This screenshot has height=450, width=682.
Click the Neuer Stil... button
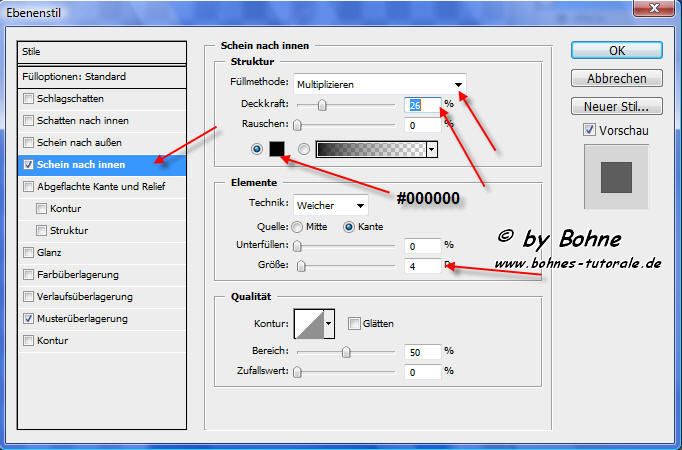pyautogui.click(x=616, y=106)
